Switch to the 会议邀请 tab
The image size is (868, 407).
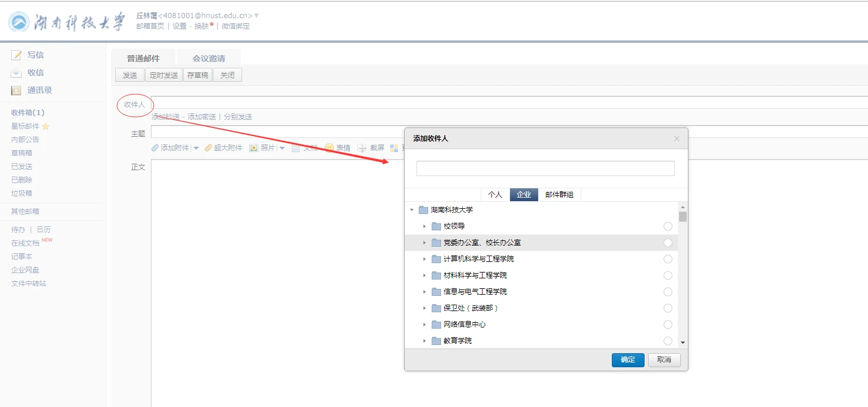[x=209, y=58]
